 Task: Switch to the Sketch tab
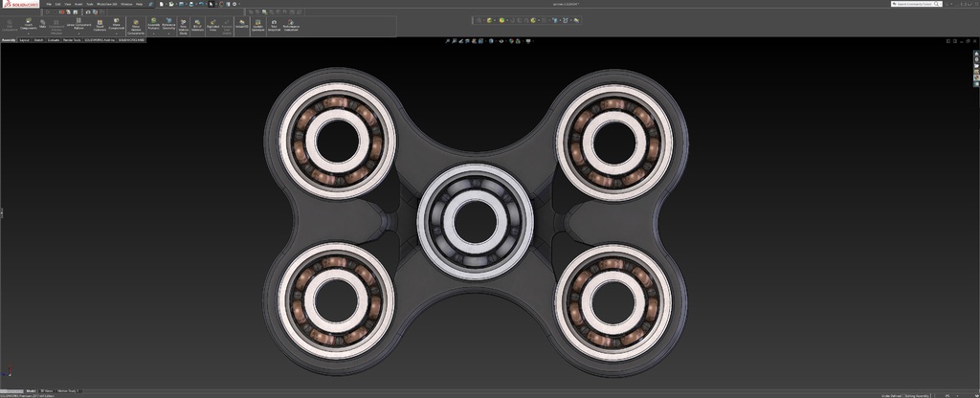pyautogui.click(x=38, y=40)
